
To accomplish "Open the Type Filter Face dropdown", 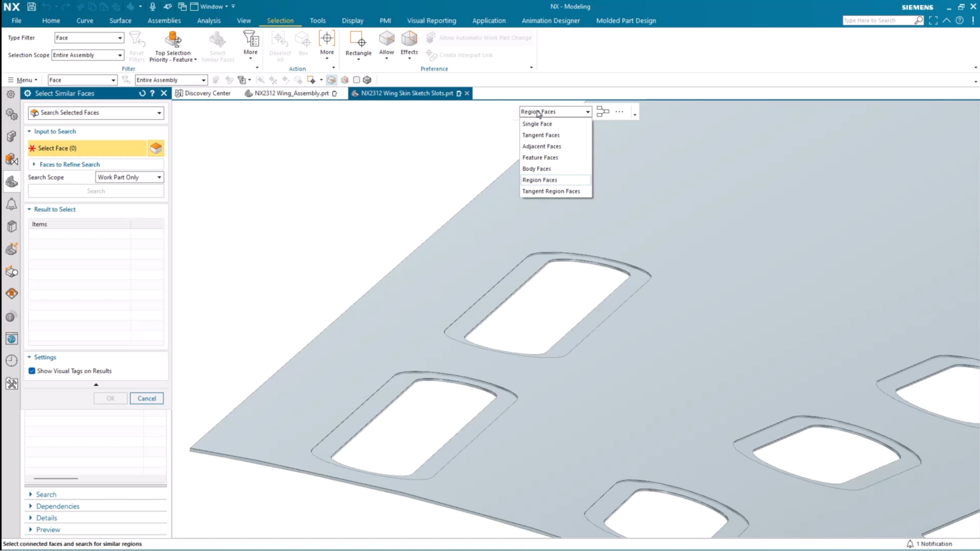I will [x=89, y=38].
